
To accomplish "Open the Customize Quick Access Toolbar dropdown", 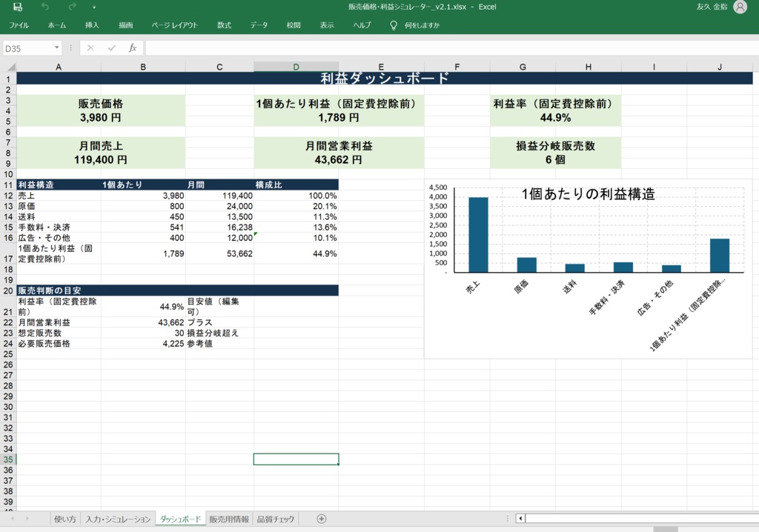I will pyautogui.click(x=94, y=7).
